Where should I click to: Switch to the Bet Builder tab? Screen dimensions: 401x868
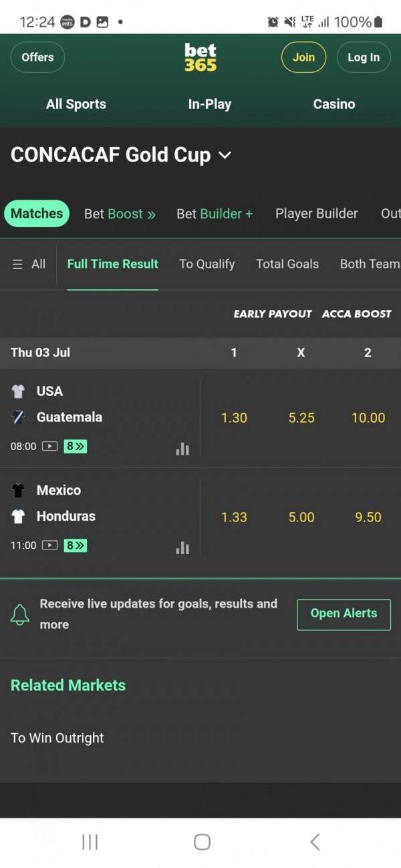[x=215, y=214]
